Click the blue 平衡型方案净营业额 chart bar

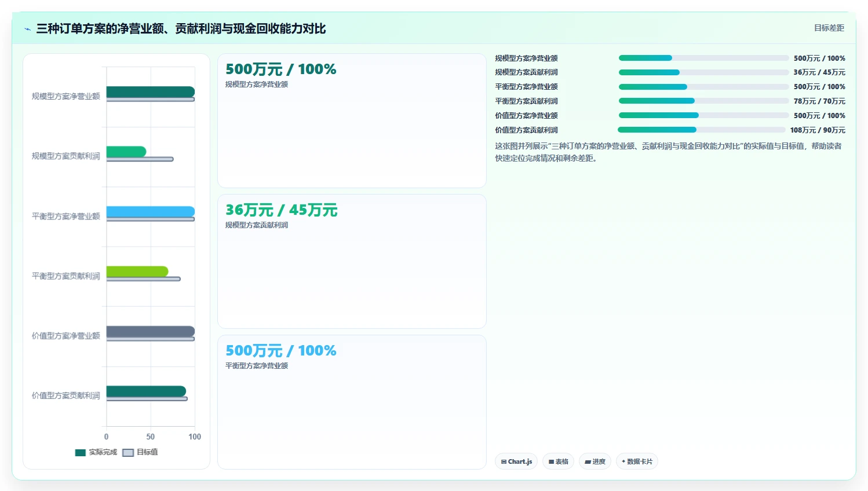tap(151, 212)
